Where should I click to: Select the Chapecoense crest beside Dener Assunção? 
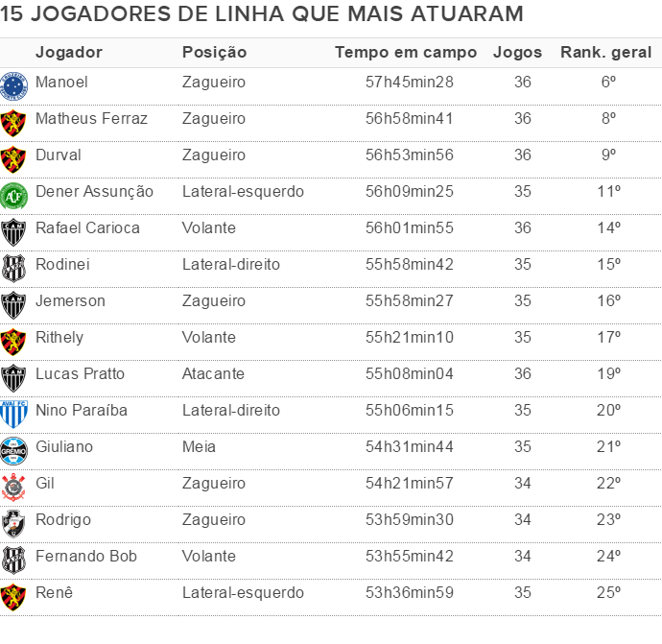[13, 193]
